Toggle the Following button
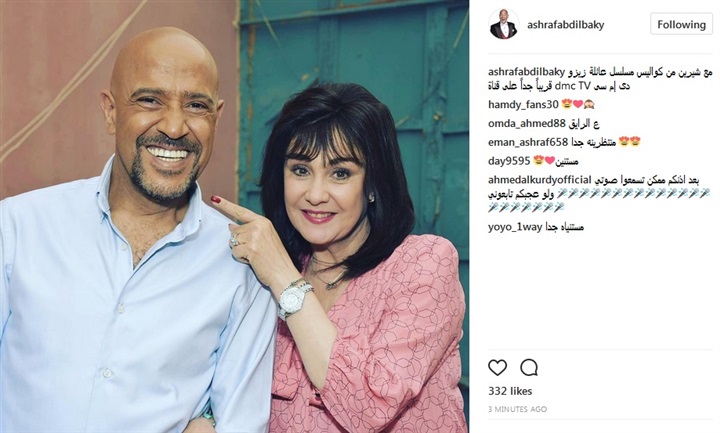 point(681,24)
